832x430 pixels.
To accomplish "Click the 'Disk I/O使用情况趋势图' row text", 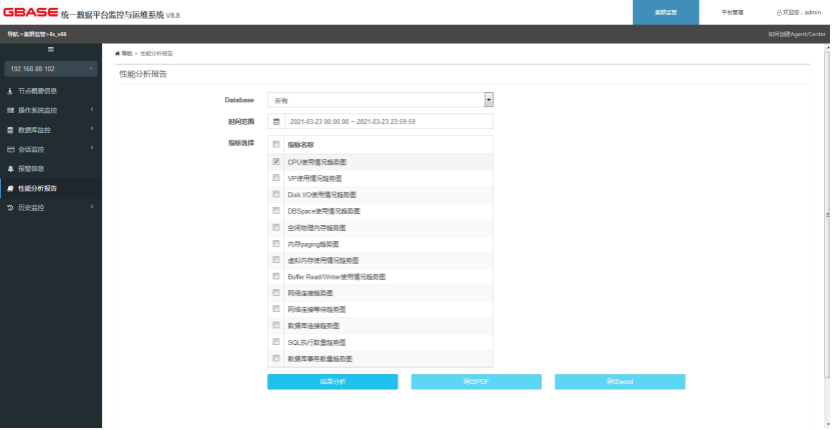I will [x=322, y=195].
